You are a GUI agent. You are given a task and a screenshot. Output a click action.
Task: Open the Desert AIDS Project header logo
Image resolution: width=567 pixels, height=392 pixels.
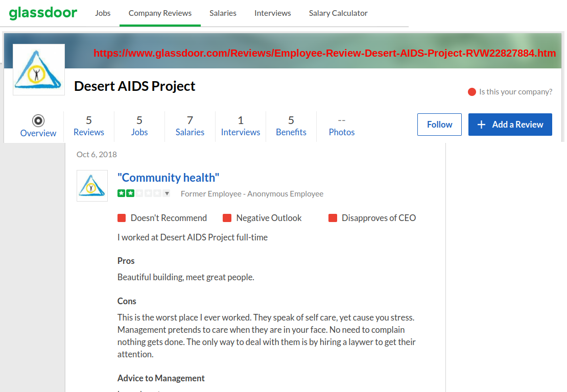(x=39, y=70)
